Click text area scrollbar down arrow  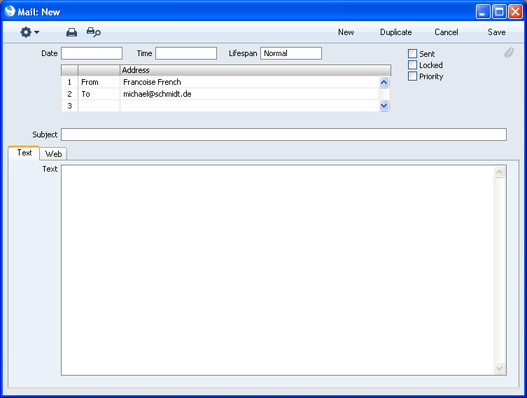(499, 368)
